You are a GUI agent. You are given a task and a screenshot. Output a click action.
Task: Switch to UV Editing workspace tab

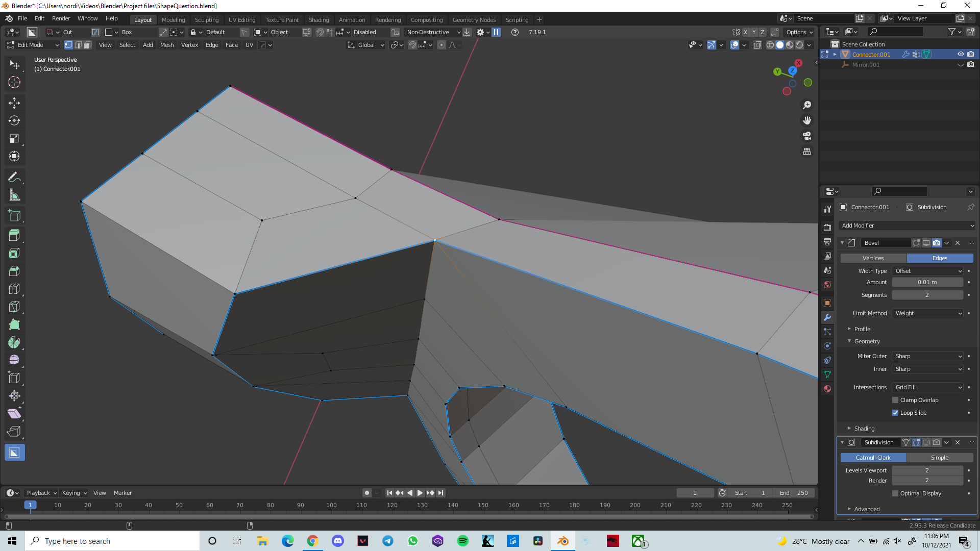242,20
